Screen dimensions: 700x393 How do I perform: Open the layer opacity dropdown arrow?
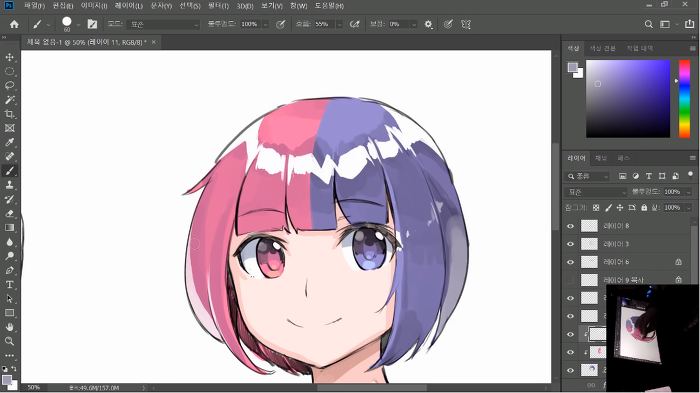tap(688, 192)
